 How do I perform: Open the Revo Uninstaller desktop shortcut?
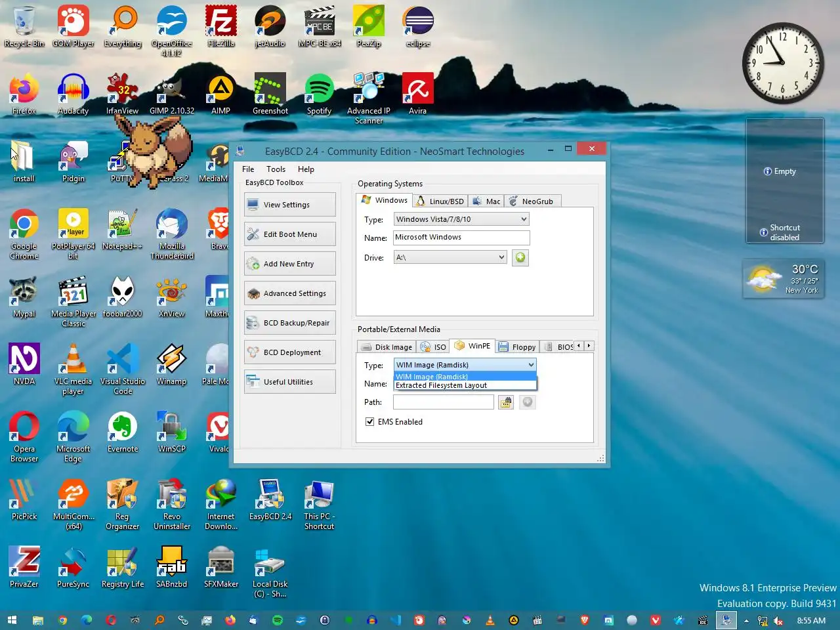coord(172,505)
